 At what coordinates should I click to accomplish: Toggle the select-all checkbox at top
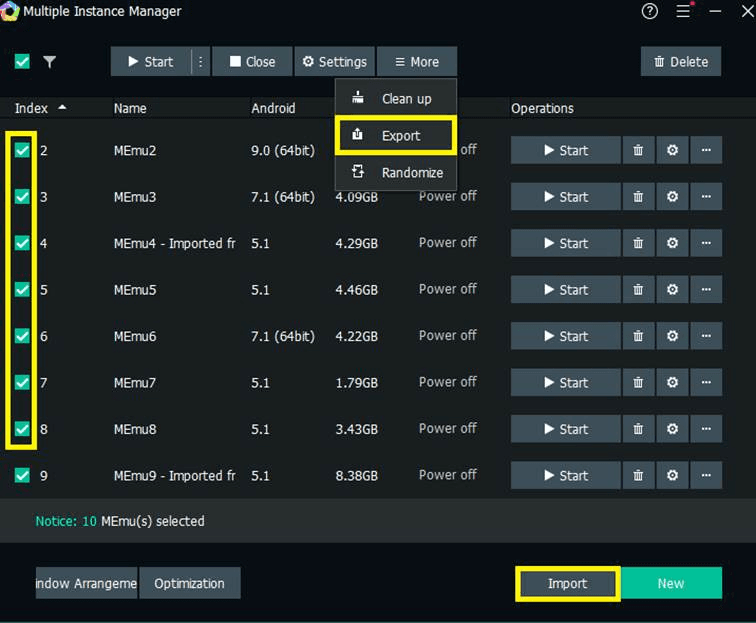[22, 62]
